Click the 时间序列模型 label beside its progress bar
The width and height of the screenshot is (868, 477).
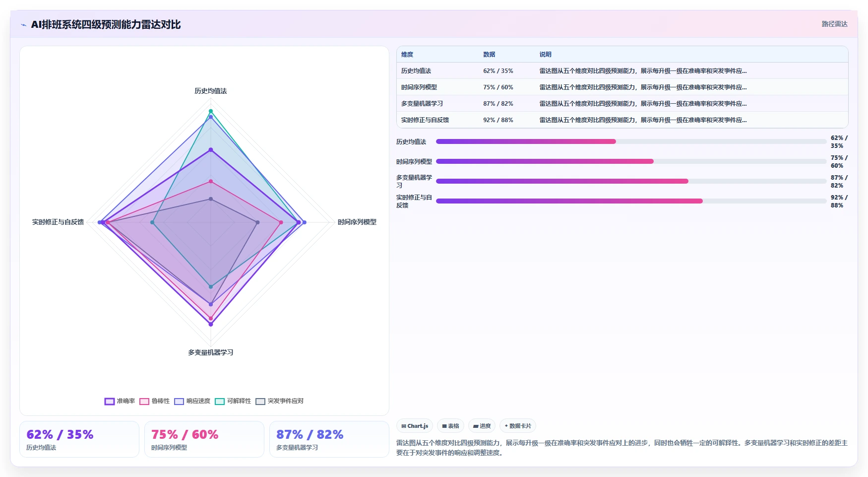pos(414,162)
